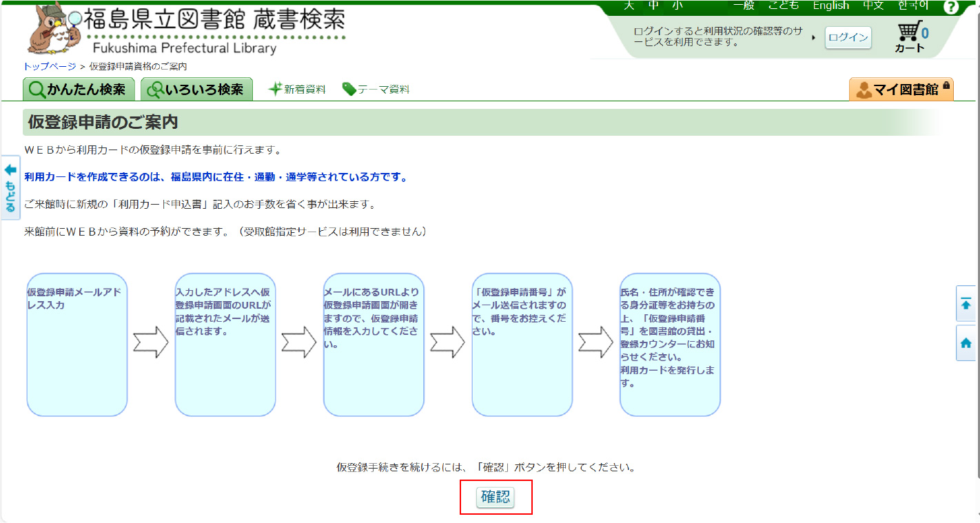
Task: Go home using the house icon
Action: (966, 342)
